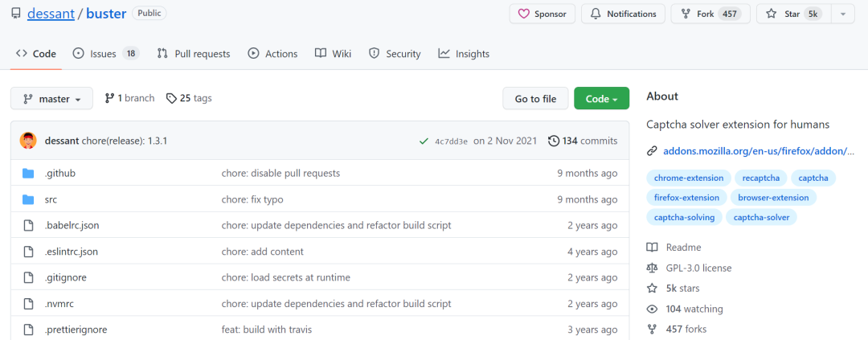Go to the Actions tab

pyautogui.click(x=272, y=54)
